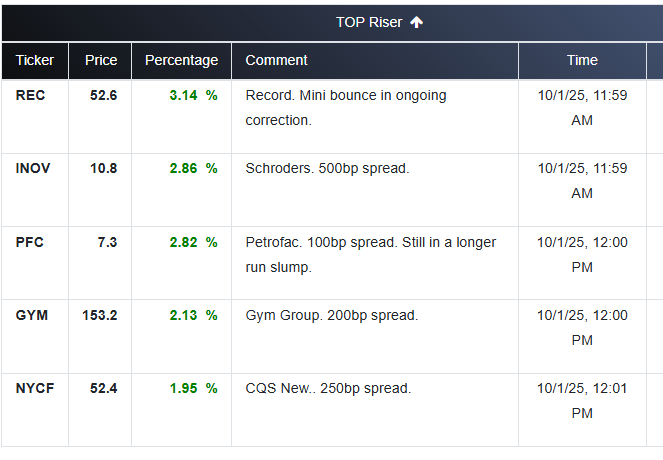The image size is (663, 460).
Task: Click the price 10.8 in INOV row
Action: 103,168
